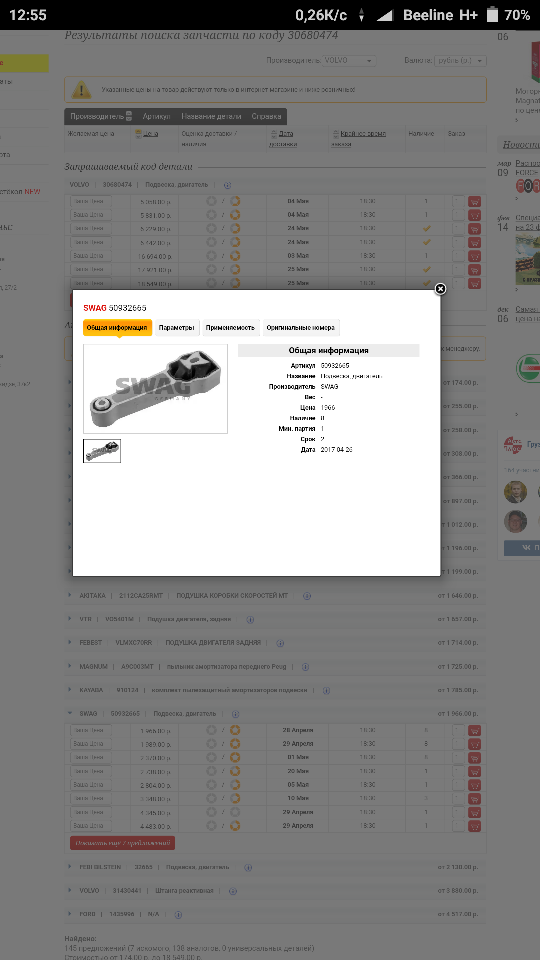Click orange rating icon in 2 804,00 р. row
The width and height of the screenshot is (540, 960).
tap(234, 785)
